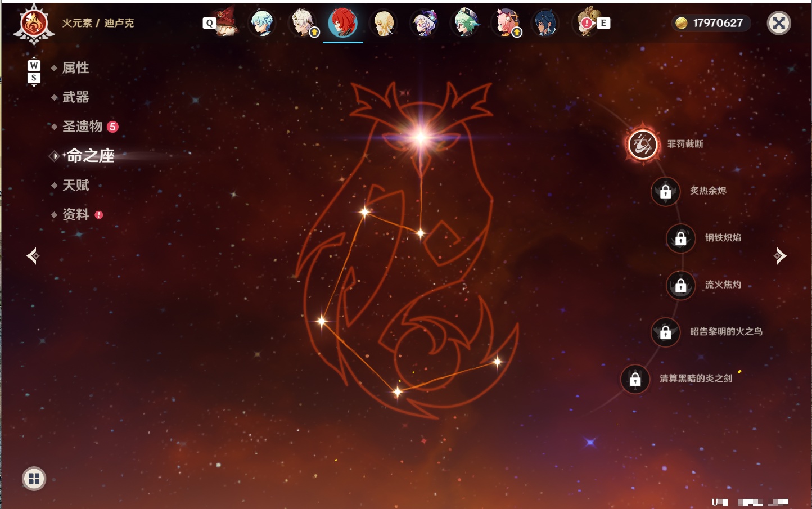Select the dark blue-haired character portrait
812x509 pixels.
tap(545, 23)
